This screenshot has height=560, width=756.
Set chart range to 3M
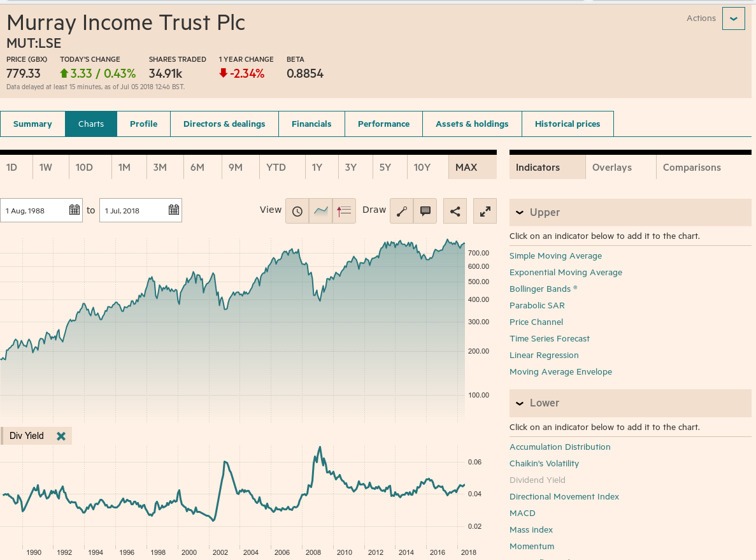point(160,168)
